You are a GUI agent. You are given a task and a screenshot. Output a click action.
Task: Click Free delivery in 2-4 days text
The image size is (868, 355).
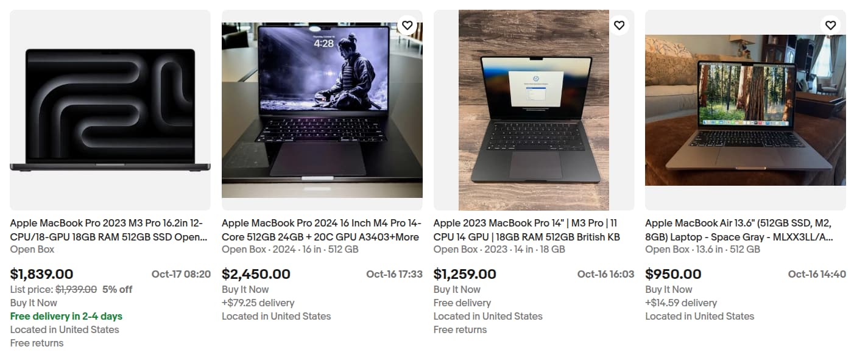(x=66, y=316)
